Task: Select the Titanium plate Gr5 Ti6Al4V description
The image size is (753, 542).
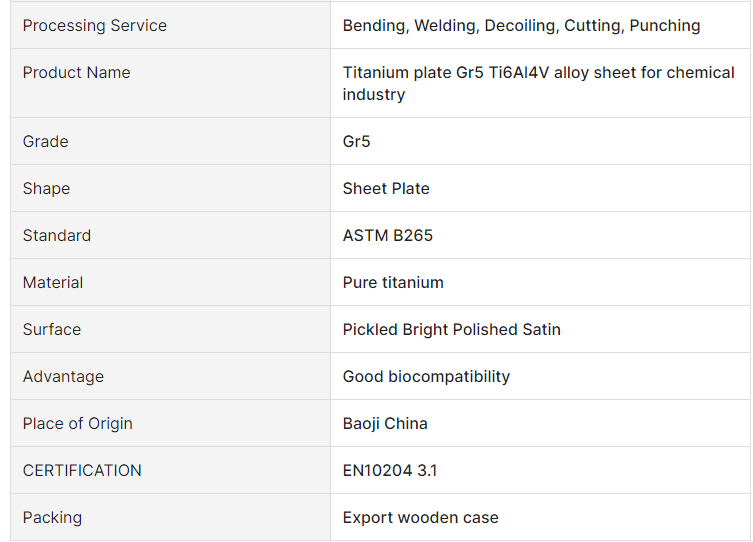Action: (538, 83)
